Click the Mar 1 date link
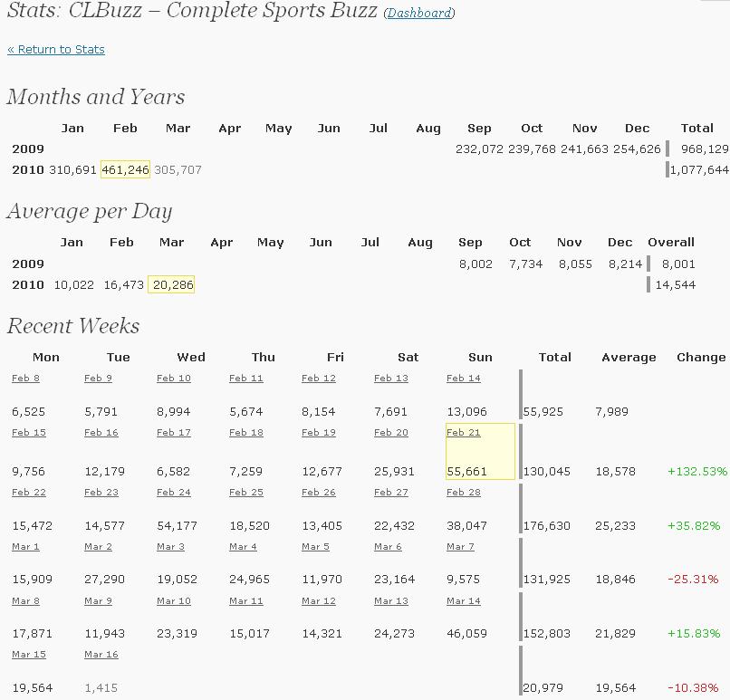 25,547
